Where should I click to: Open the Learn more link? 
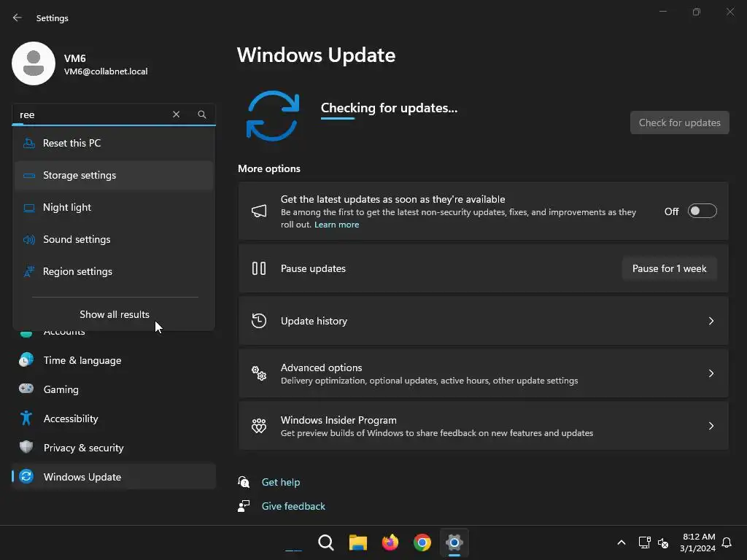[x=336, y=225]
